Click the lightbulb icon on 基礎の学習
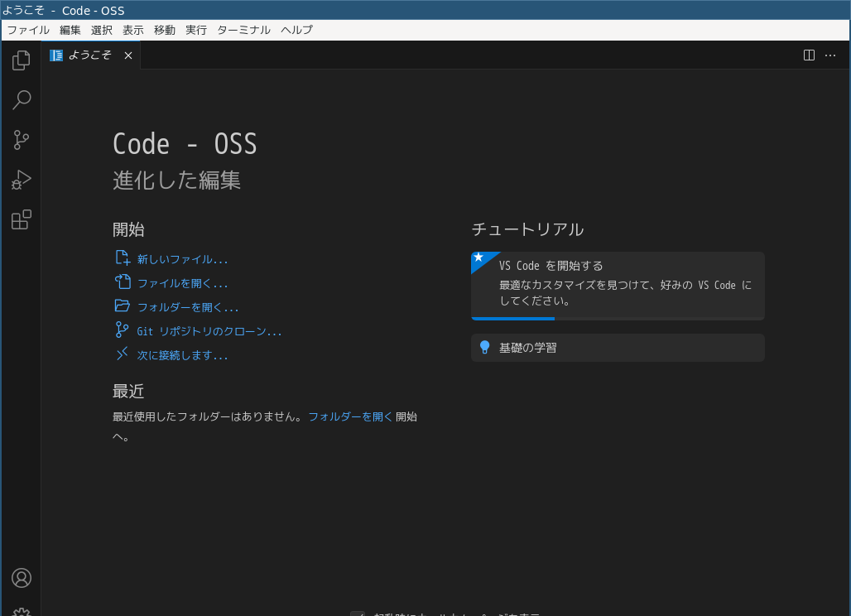This screenshot has height=616, width=851. [484, 348]
